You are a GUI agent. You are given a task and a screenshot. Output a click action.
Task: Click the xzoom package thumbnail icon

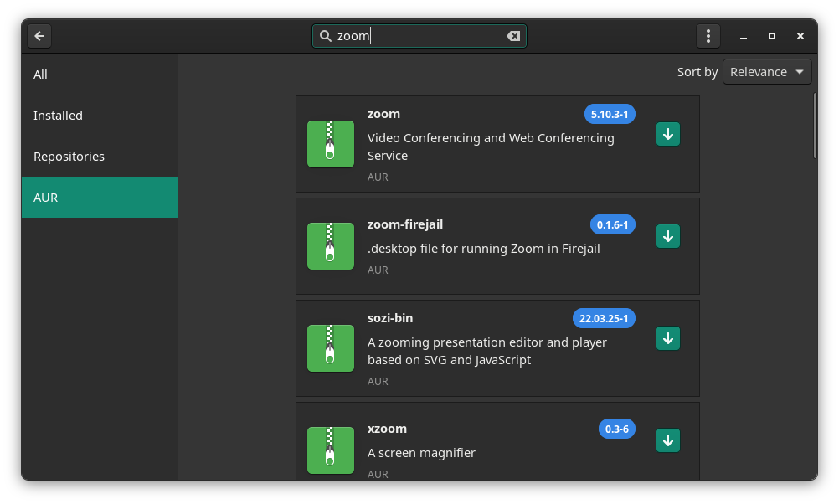pos(330,450)
